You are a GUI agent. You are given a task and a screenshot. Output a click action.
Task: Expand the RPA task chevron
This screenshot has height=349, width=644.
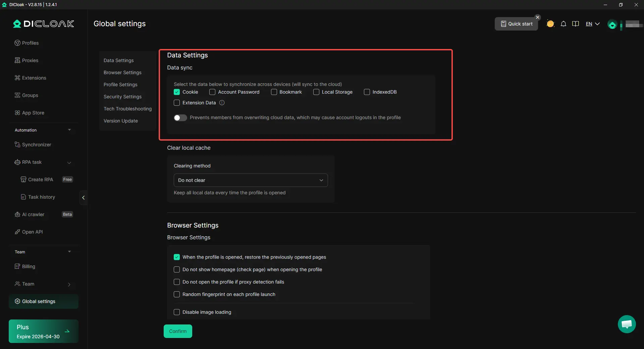click(x=69, y=162)
